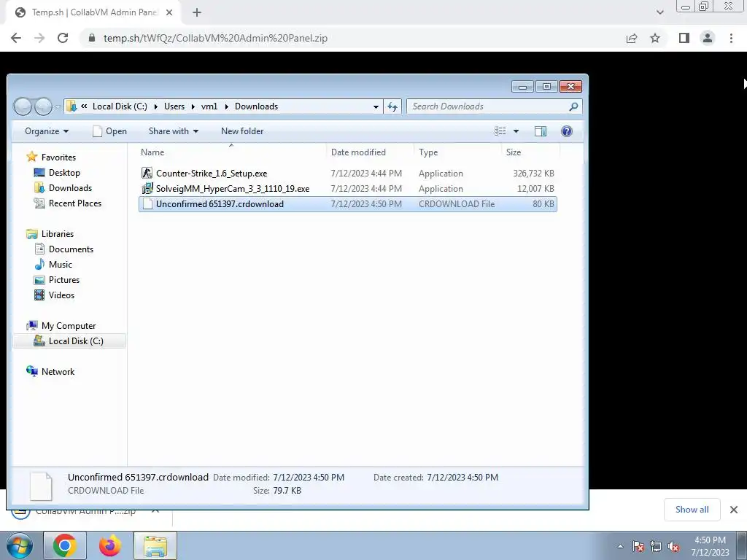Expand arrow after vm1 breadcrumb
Viewport: 747px width, 560px height.
point(226,106)
